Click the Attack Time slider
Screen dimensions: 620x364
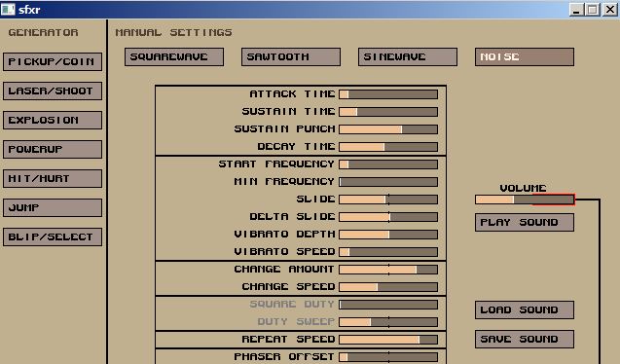pos(388,94)
